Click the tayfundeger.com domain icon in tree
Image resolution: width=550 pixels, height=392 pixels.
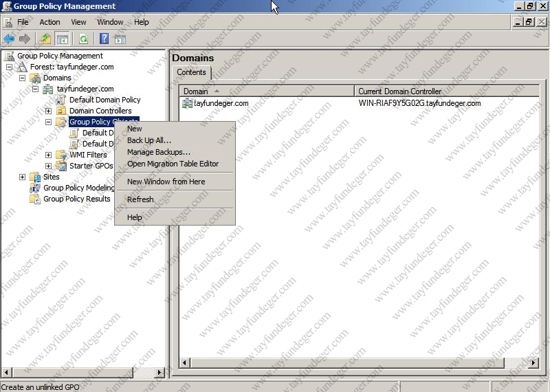tap(48, 89)
